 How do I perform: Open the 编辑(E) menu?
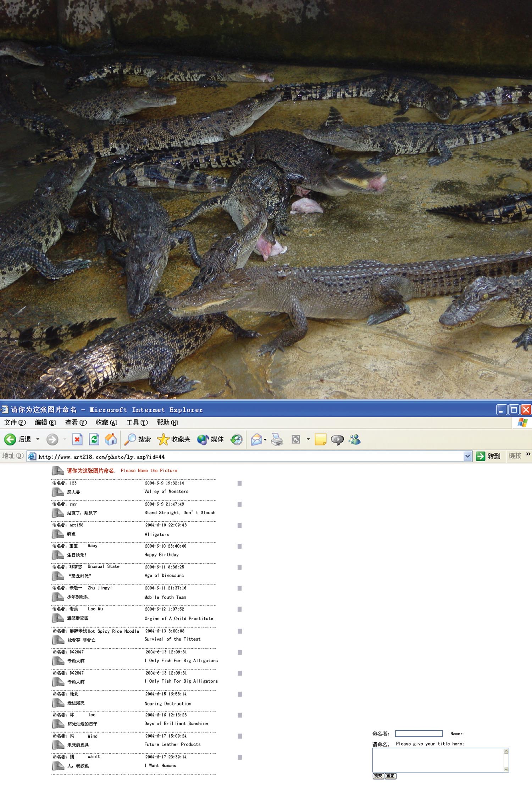coord(45,422)
